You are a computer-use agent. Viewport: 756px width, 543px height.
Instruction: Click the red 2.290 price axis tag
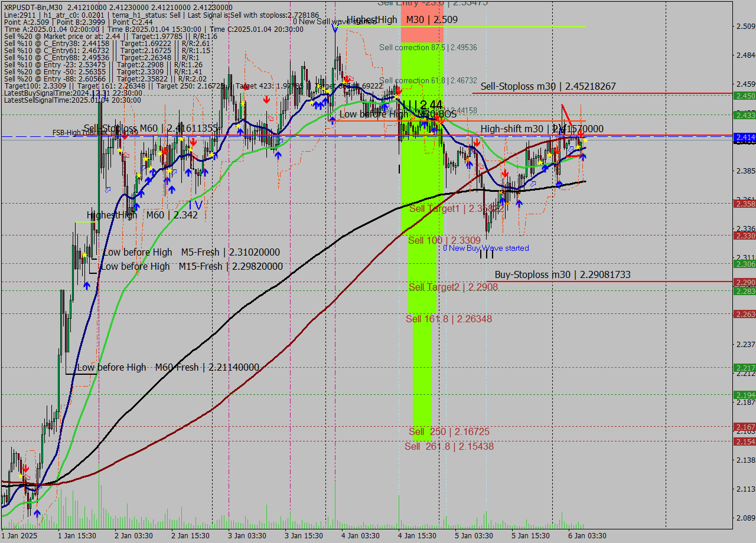pos(744,283)
